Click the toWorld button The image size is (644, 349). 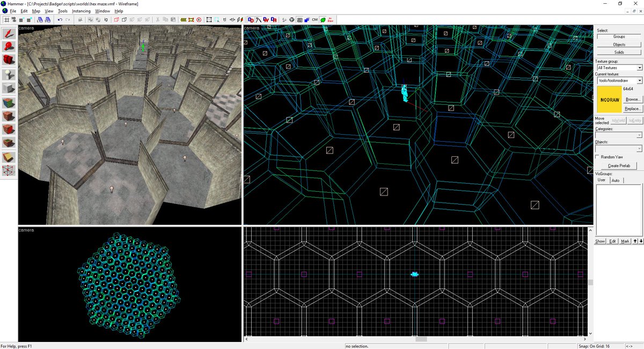[619, 120]
